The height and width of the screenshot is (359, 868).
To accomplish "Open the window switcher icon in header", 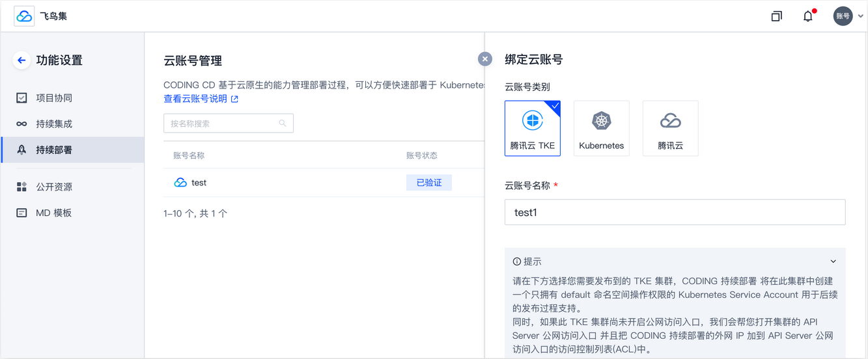I will click(x=776, y=16).
